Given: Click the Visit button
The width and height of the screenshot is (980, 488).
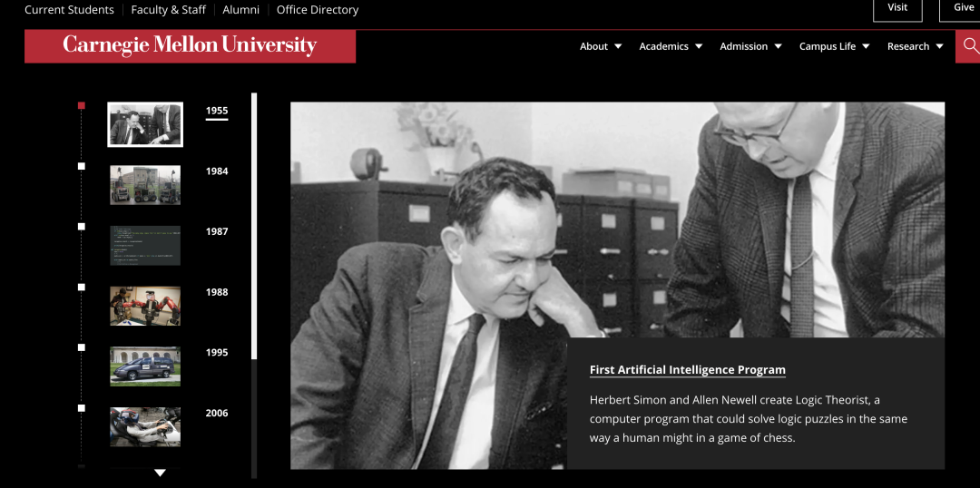Looking at the screenshot, I should (x=897, y=8).
